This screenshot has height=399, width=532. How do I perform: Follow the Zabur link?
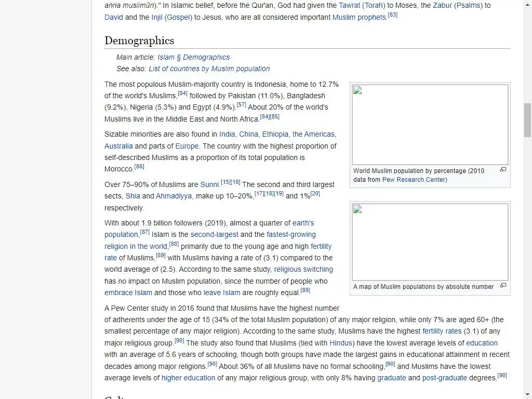443,5
